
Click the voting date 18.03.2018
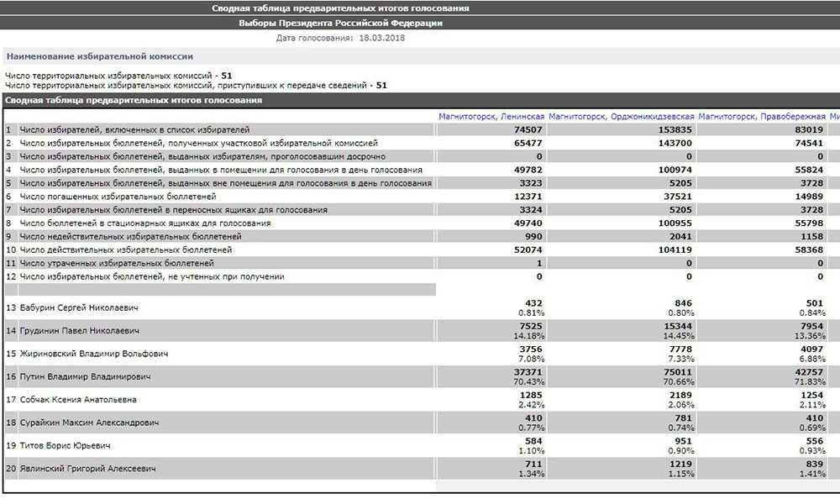pyautogui.click(x=382, y=39)
